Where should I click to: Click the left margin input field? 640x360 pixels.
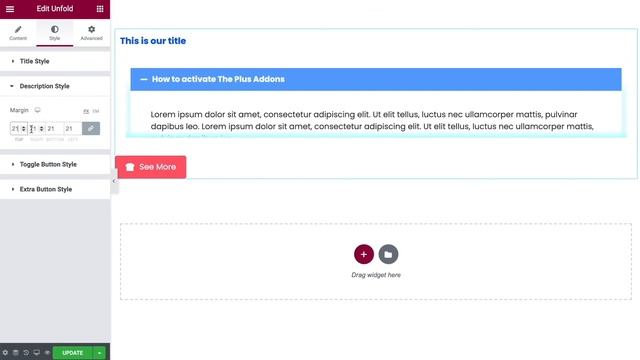(x=73, y=129)
